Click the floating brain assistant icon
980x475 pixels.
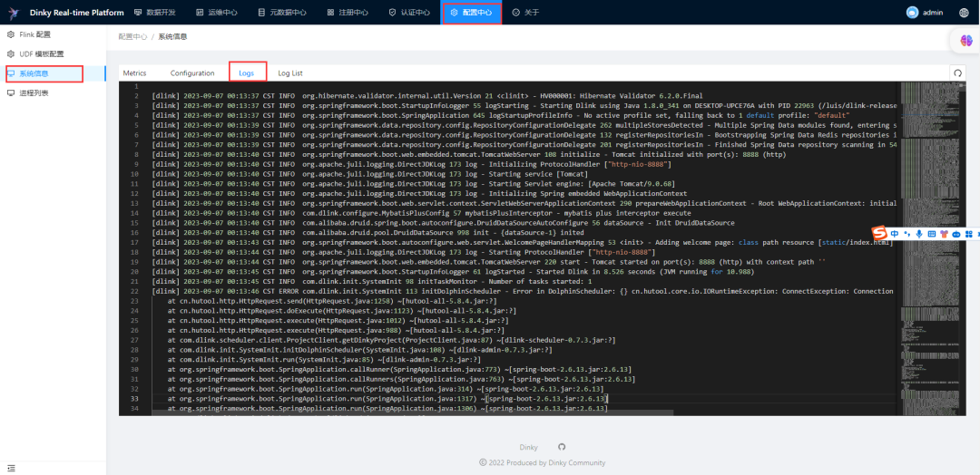click(966, 41)
